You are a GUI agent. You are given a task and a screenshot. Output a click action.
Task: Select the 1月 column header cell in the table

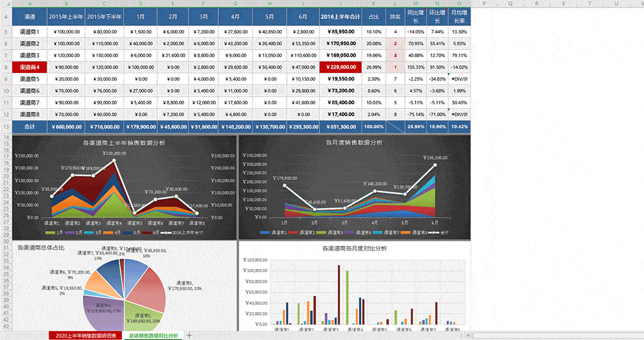coord(140,17)
